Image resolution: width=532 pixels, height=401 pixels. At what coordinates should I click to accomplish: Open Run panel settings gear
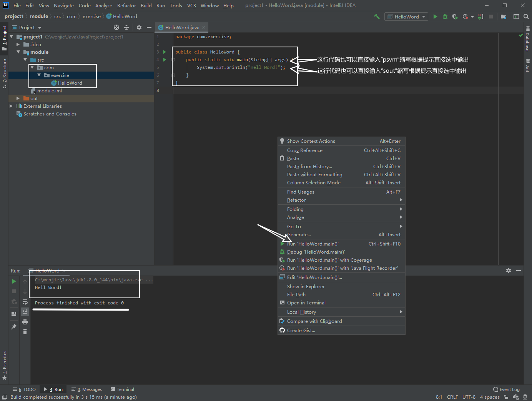(509, 271)
